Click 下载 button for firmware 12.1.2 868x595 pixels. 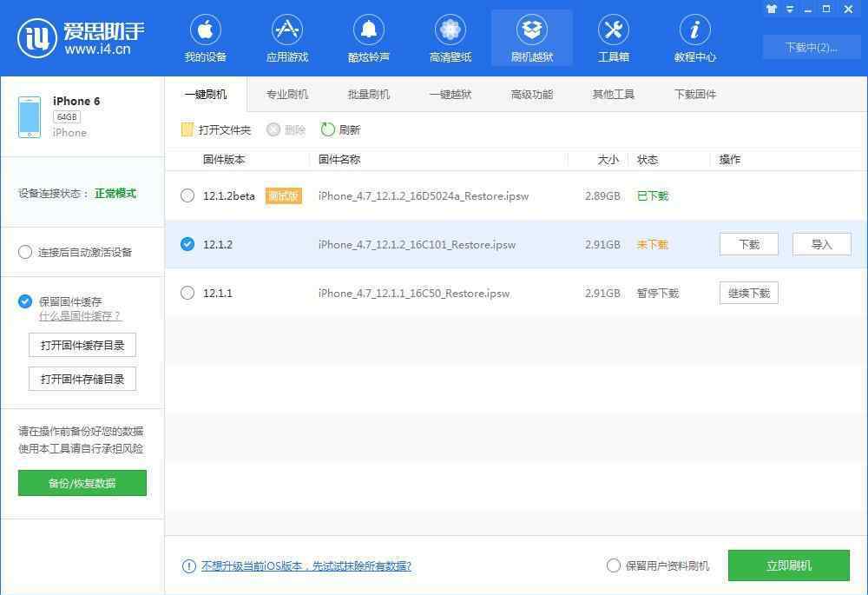pyautogui.click(x=749, y=244)
